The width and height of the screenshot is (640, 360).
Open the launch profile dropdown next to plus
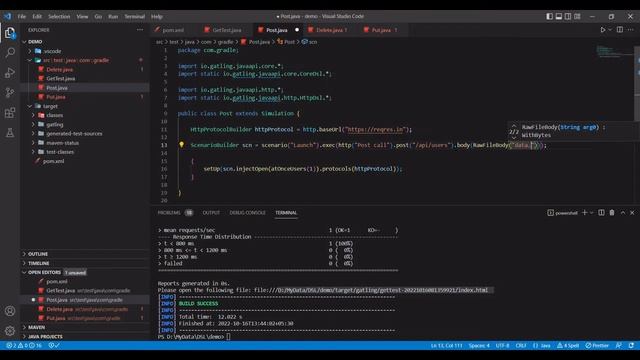coord(591,213)
